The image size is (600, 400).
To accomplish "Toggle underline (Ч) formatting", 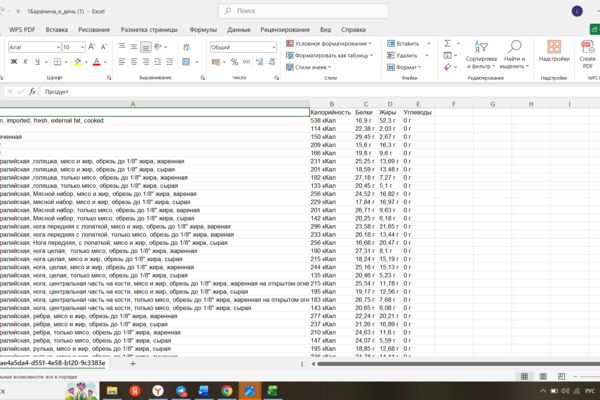I will point(38,62).
